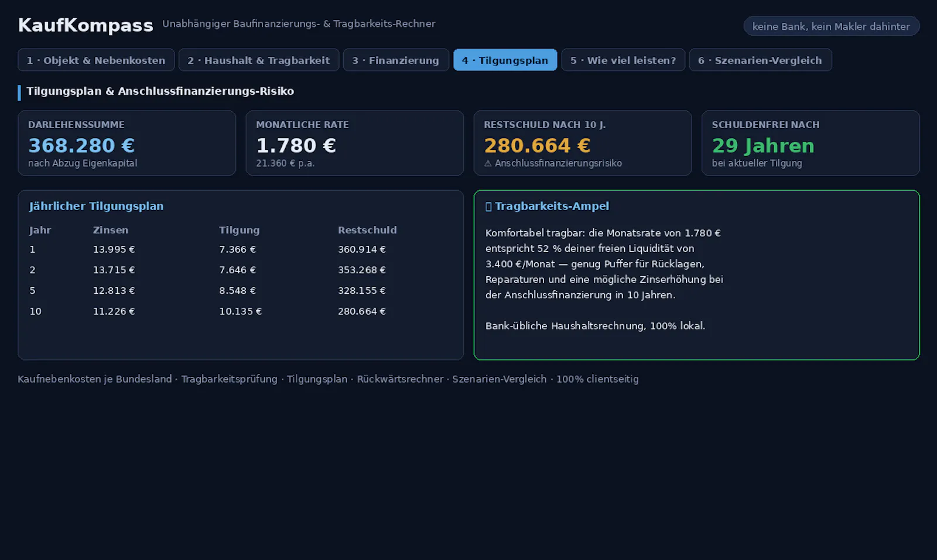Viewport: 937px width, 560px height.
Task: Click the 'bei aktueller Tilgung' note
Action: click(x=757, y=163)
